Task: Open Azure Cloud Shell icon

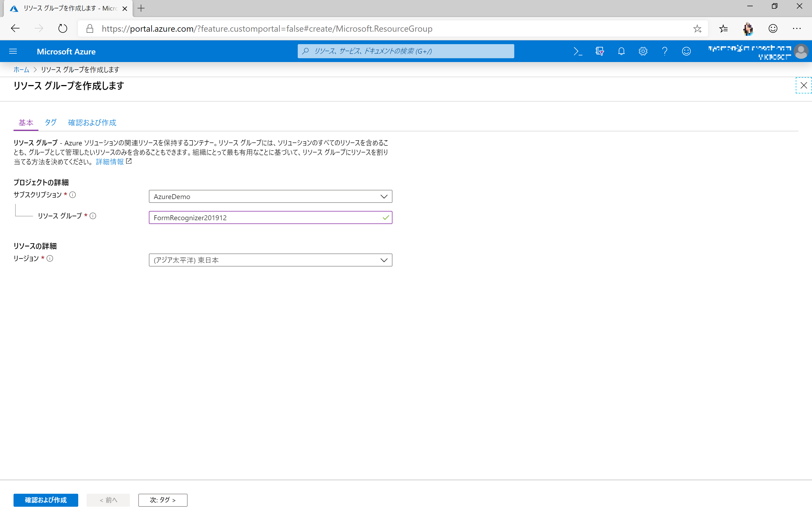Action: click(x=578, y=51)
